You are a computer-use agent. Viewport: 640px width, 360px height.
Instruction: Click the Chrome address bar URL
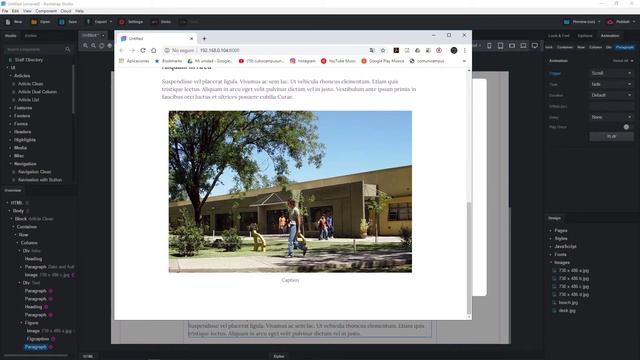pyautogui.click(x=220, y=50)
